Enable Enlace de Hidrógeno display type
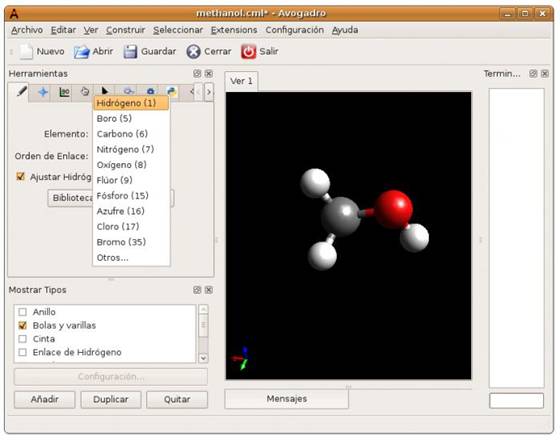 [x=22, y=352]
